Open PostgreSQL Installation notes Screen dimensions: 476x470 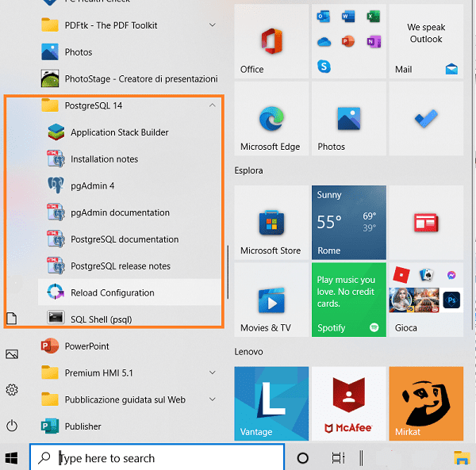pyautogui.click(x=129, y=159)
